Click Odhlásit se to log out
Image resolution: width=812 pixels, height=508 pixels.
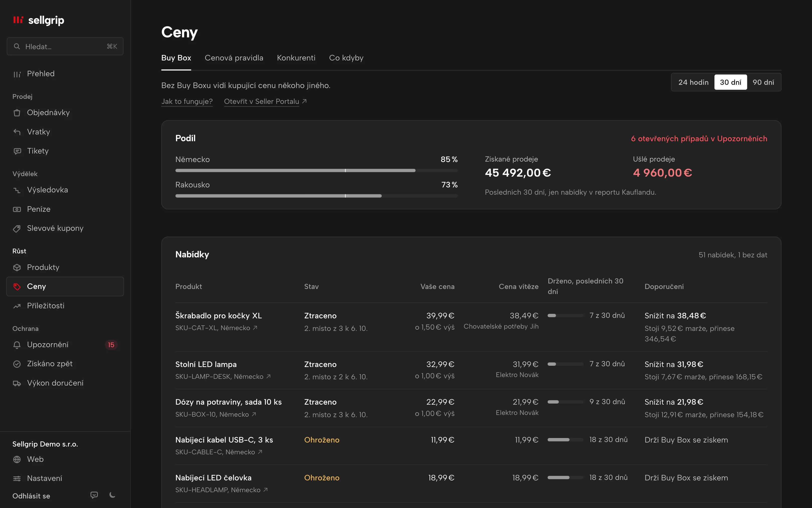[31, 496]
